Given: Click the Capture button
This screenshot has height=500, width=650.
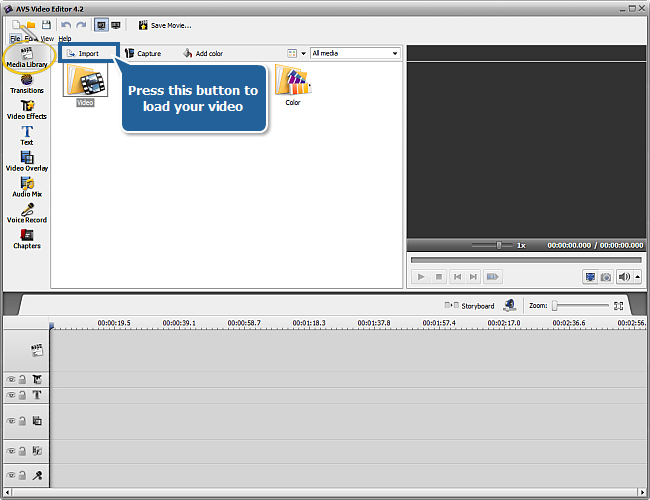Looking at the screenshot, I should [x=143, y=53].
